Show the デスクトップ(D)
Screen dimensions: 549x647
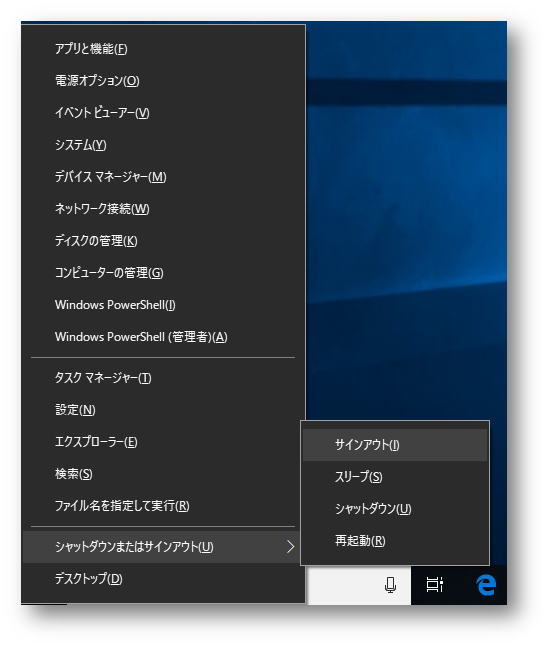(x=164, y=579)
